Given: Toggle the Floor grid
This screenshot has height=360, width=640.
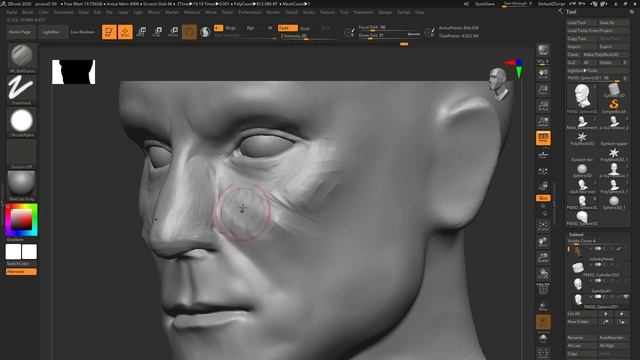Looking at the screenshot, I should pyautogui.click(x=543, y=154).
